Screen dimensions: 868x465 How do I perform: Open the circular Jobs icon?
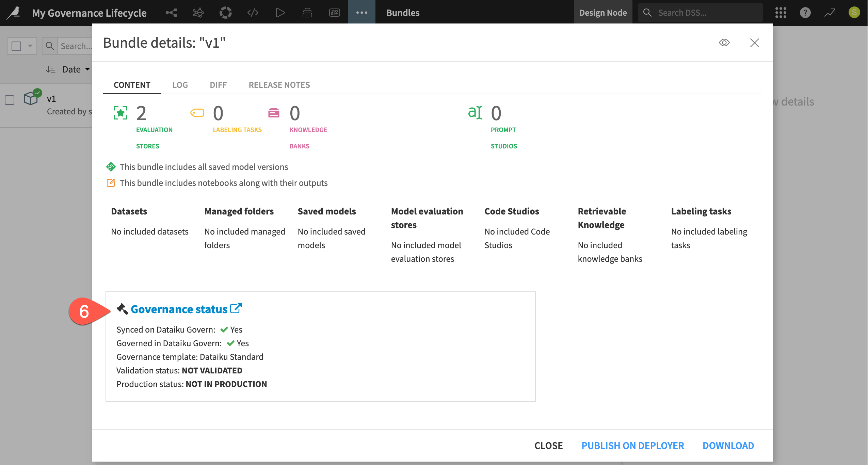(225, 13)
